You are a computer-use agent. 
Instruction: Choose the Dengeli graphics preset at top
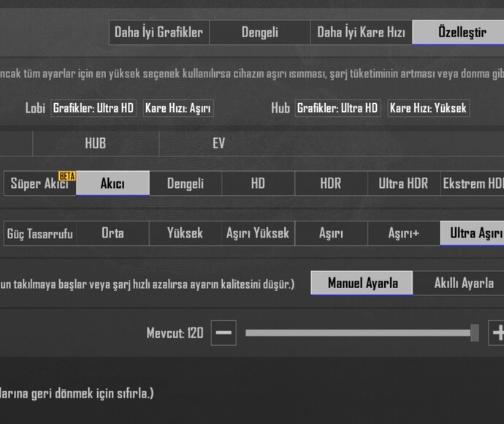tap(260, 32)
